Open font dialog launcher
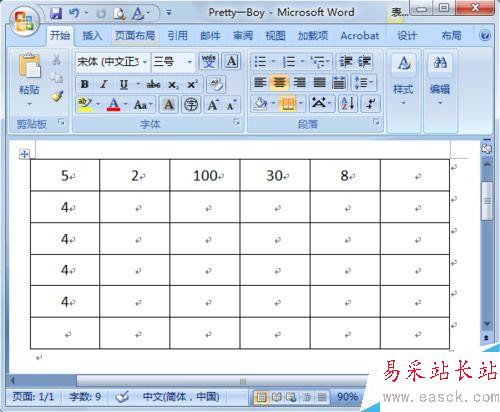This screenshot has height=412, width=500. [x=237, y=122]
